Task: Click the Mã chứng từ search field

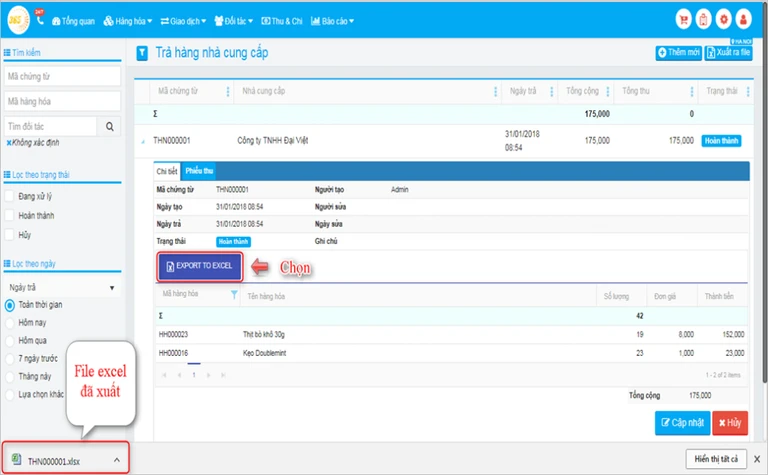Action: tap(62, 76)
